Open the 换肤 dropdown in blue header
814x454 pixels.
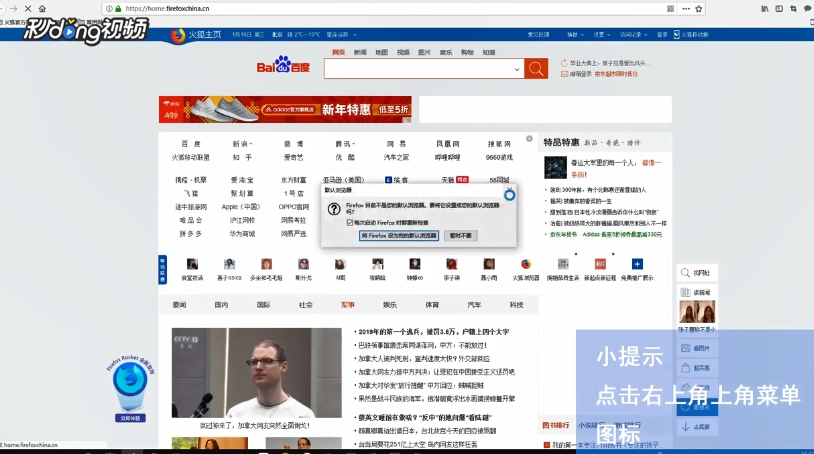pyautogui.click(x=575, y=35)
